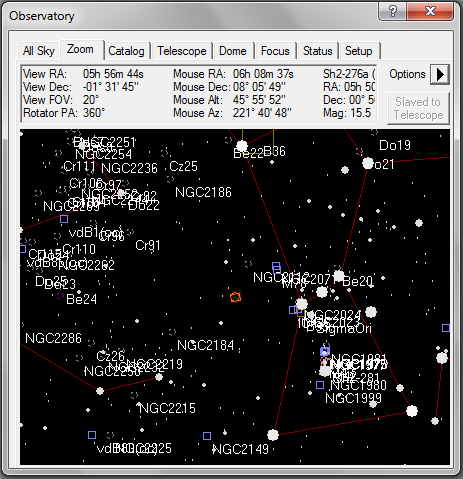Click the blue square marker left of NGC2149
Viewport: 463px width, 479px height.
point(207,436)
